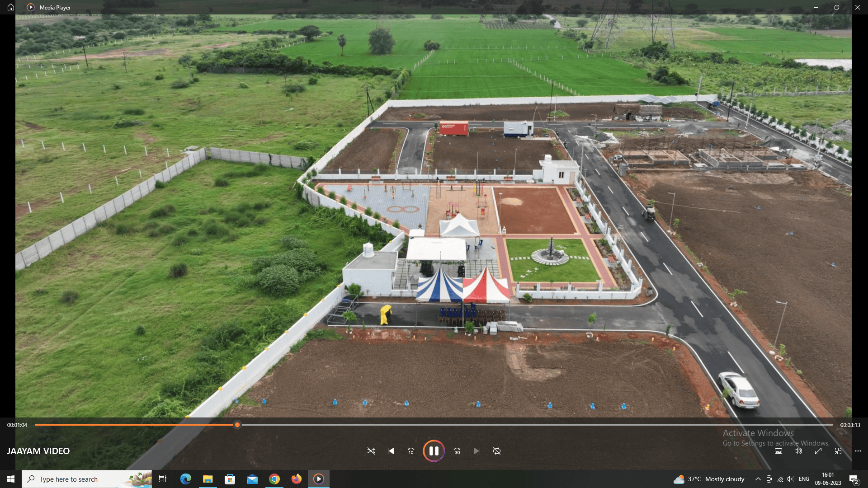Click the Media Player taskbar icon
The height and width of the screenshot is (488, 868).
pos(319,479)
